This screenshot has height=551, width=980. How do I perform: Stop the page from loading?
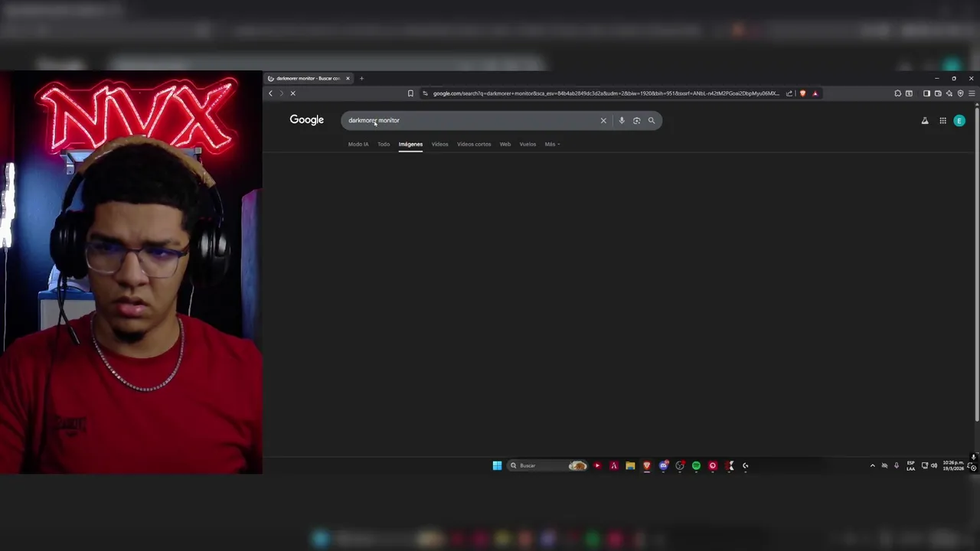(x=292, y=93)
